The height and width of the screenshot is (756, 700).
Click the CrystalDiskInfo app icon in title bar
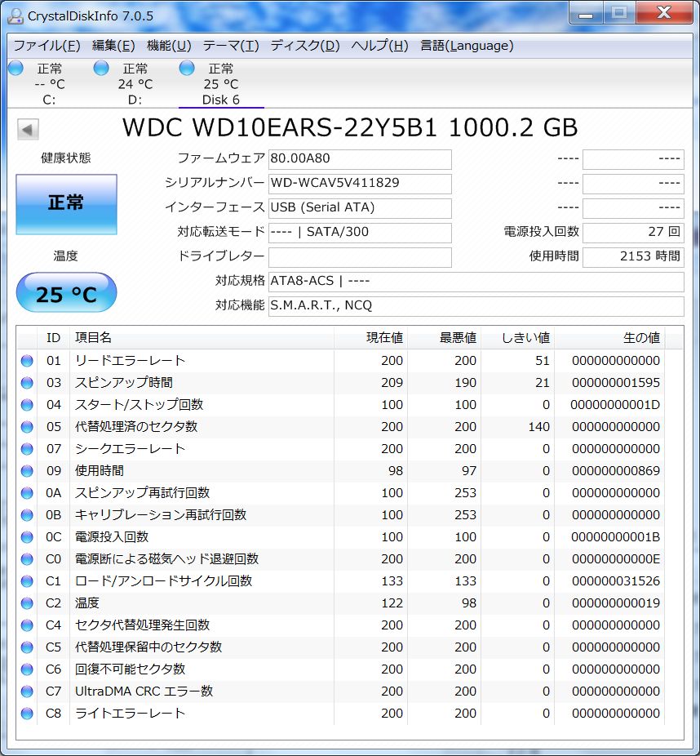pos(15,16)
